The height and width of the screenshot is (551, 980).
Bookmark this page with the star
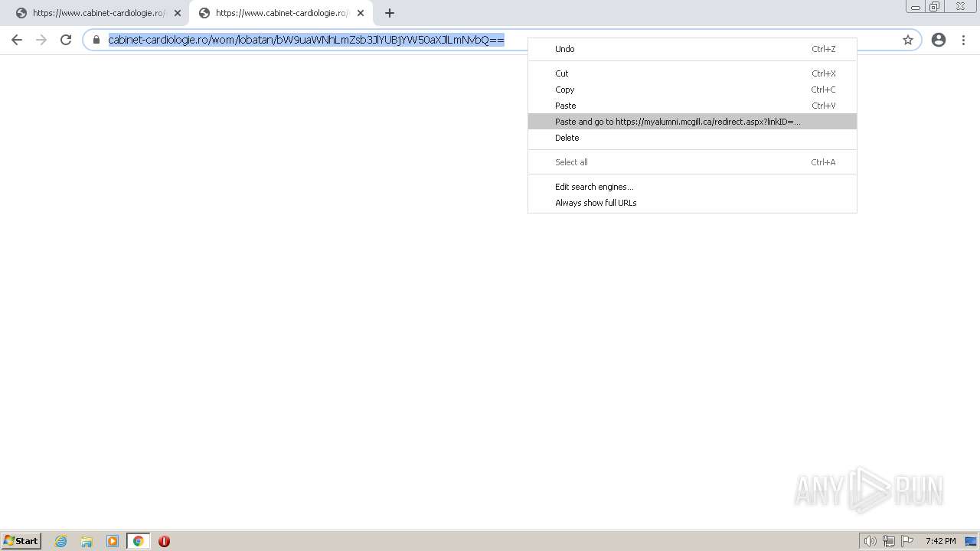tap(908, 40)
